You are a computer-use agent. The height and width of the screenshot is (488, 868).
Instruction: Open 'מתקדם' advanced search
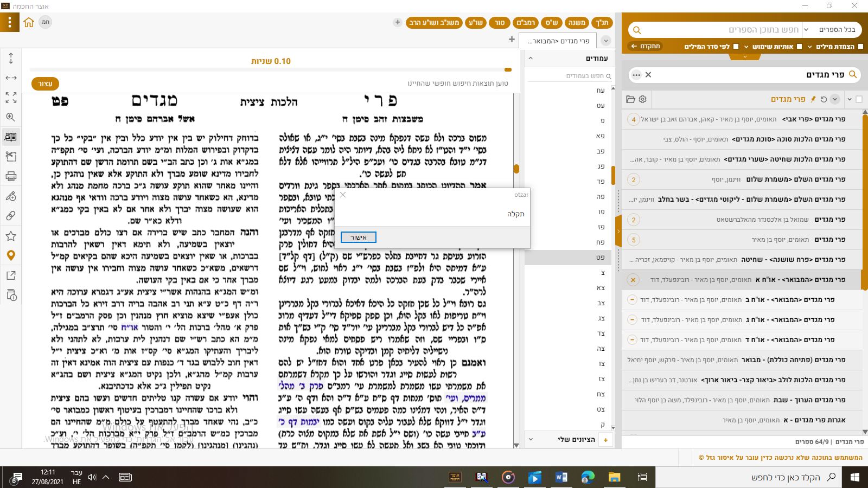[646, 47]
